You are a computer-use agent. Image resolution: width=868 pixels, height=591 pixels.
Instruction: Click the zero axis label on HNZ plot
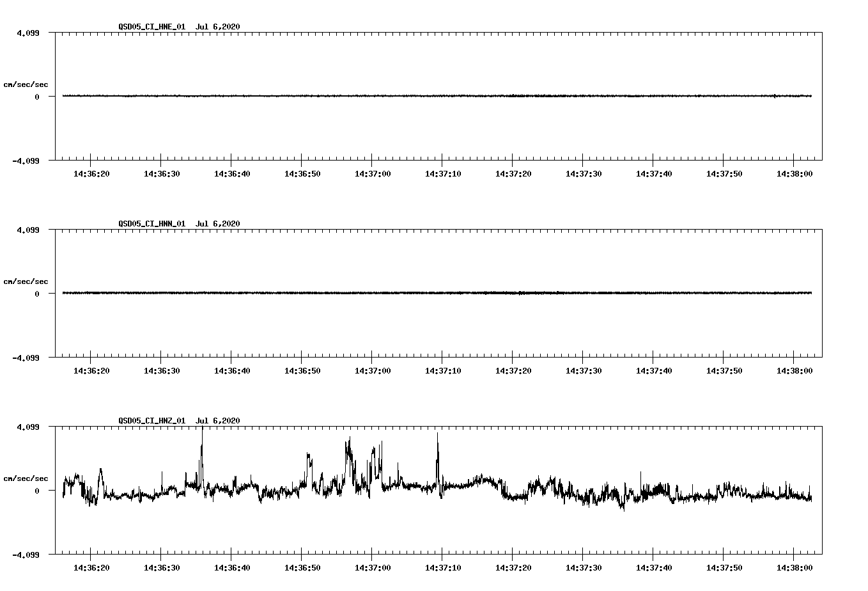pyautogui.click(x=36, y=491)
